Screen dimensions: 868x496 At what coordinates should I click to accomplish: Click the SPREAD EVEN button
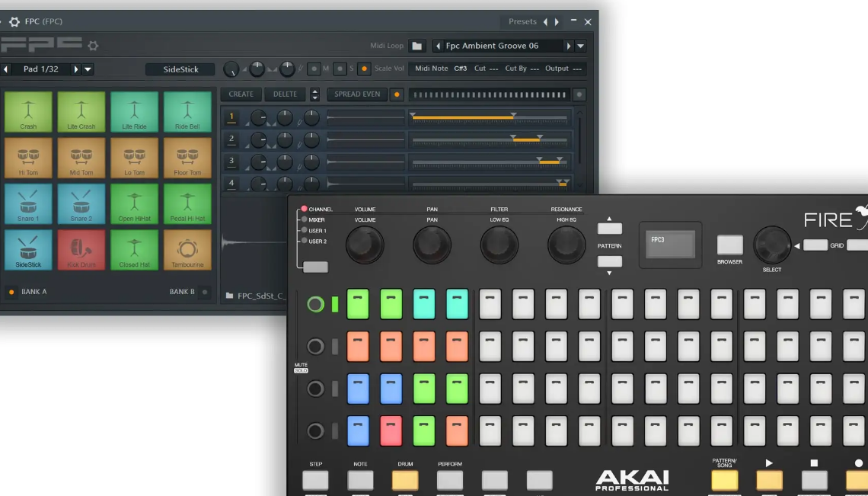[x=357, y=94]
